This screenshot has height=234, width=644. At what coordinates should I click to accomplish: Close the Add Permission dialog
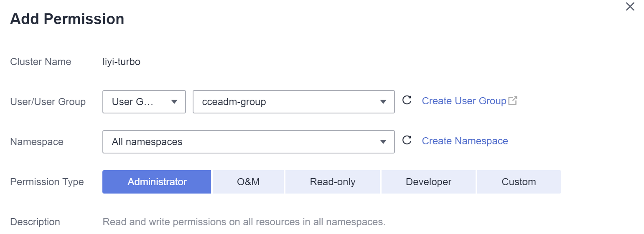[x=630, y=7]
